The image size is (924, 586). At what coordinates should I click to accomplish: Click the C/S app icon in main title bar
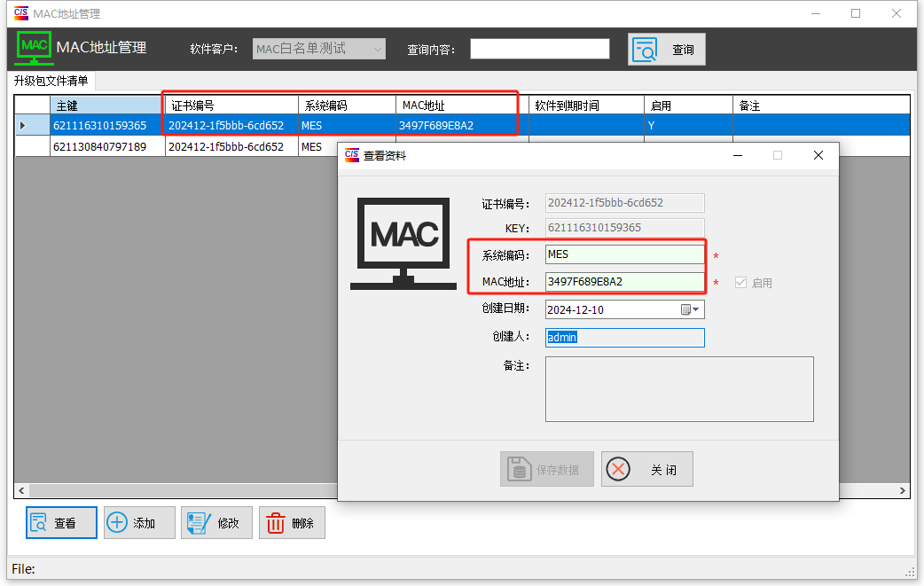tap(20, 13)
